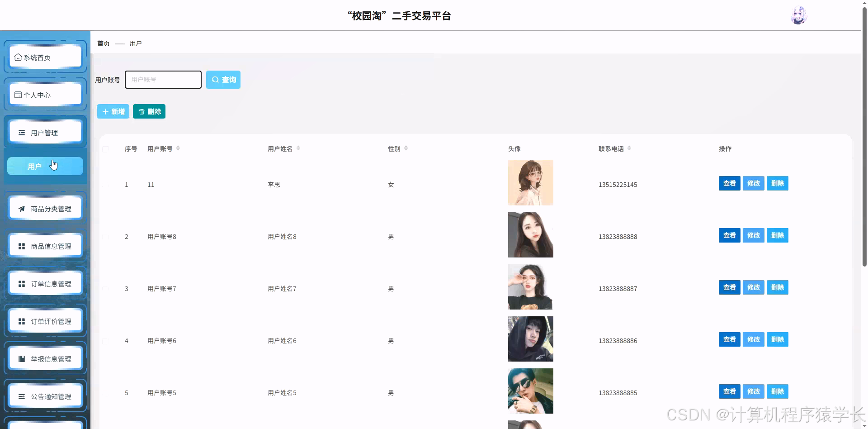Click the sort arrows on 用户账号 column

(x=179, y=148)
